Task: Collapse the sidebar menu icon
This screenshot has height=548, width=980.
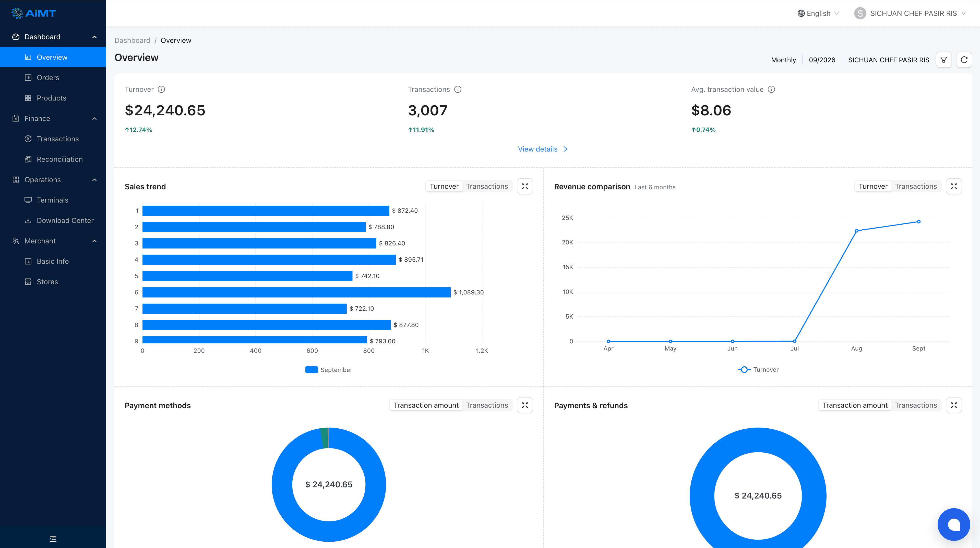Action: coord(53,539)
